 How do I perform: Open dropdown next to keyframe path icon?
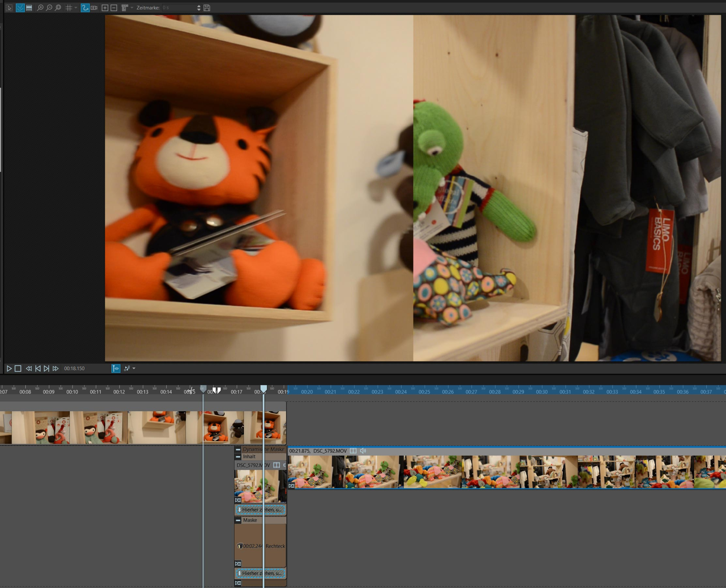click(134, 368)
